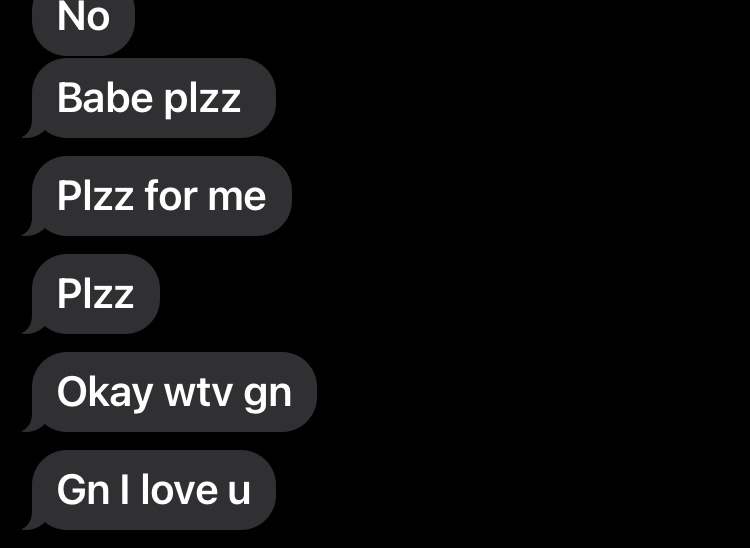
Task: Click "plzz" in the "Babe plzz" bubble
Action: point(202,99)
